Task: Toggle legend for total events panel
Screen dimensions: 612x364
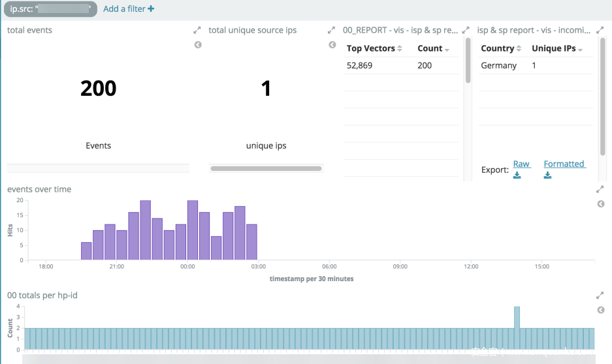Action: tap(198, 45)
